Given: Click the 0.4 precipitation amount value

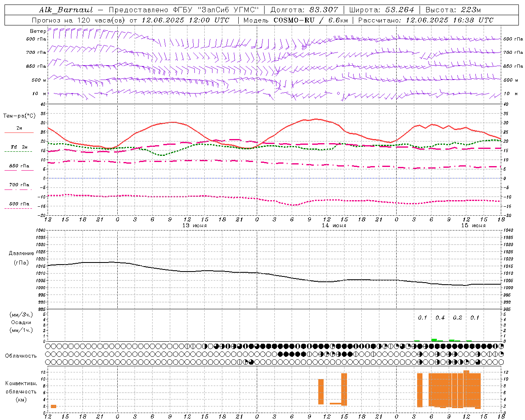Looking at the screenshot, I should (440, 318).
